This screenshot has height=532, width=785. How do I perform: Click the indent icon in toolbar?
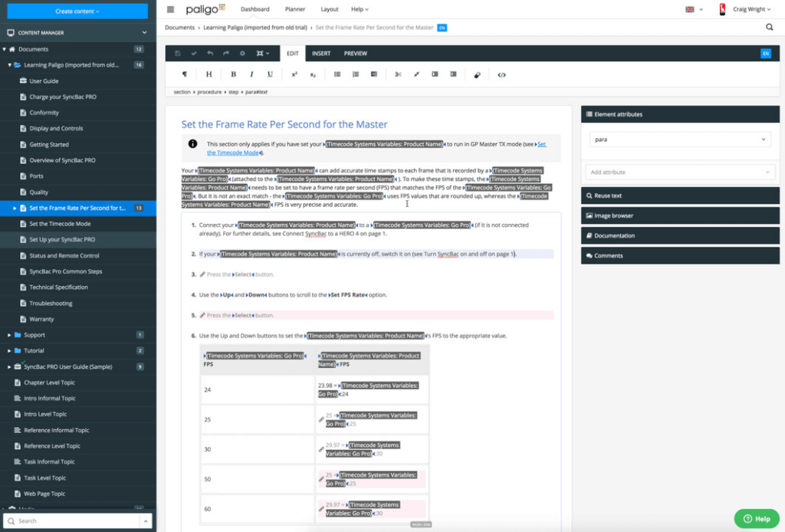click(x=435, y=74)
